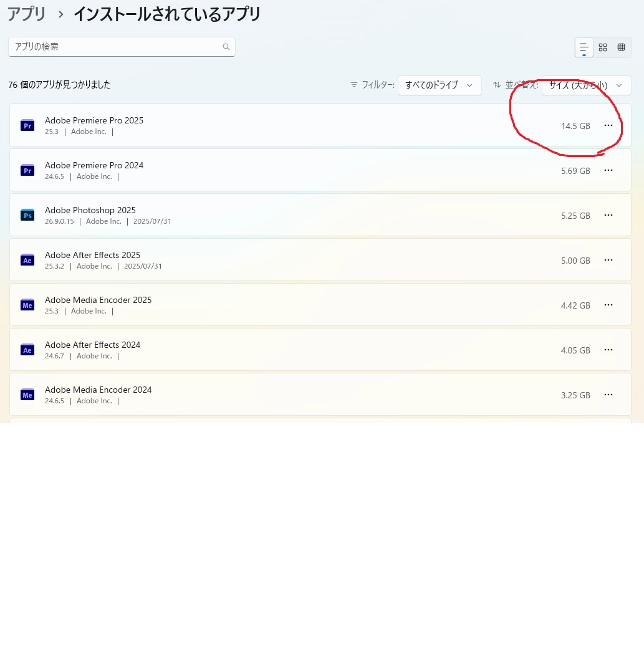Click the 3.25 GB size value
The height and width of the screenshot is (662, 644).
(x=575, y=395)
